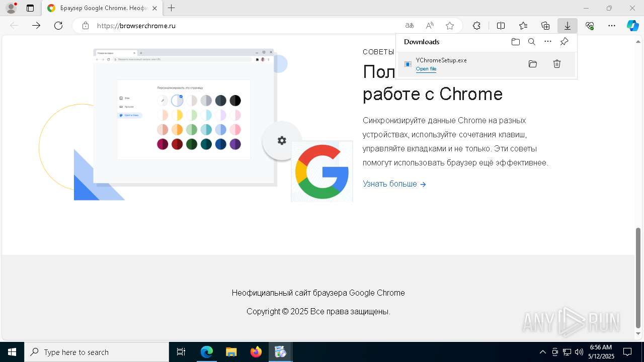Delete the YChromeSetup.exe download
Image resolution: width=644 pixels, height=362 pixels.
[557, 64]
